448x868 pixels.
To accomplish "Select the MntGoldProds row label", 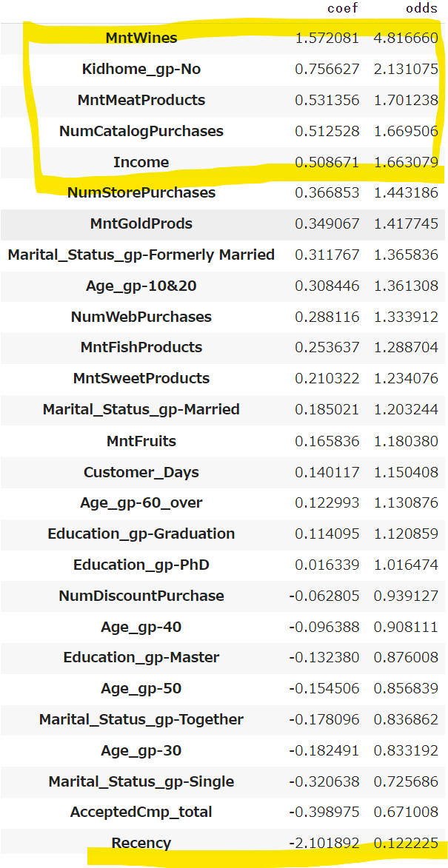I will 141,223.
